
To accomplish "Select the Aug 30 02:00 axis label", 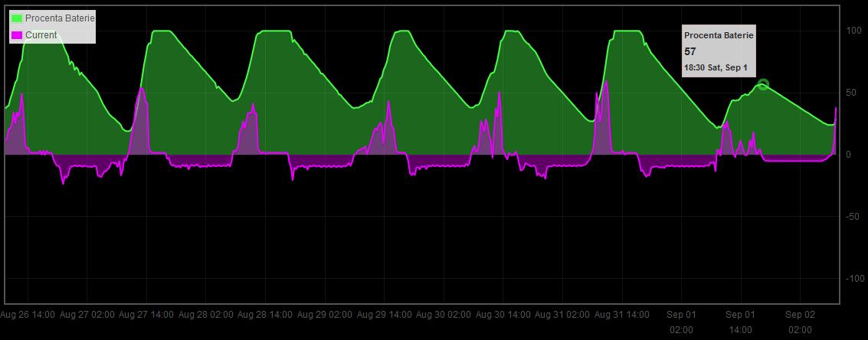I will [444, 315].
